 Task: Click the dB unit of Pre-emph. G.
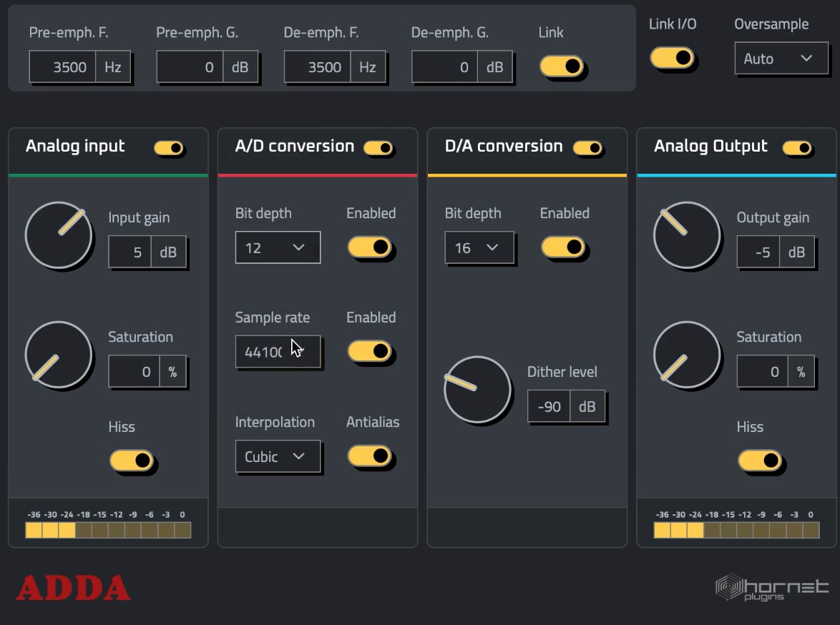[x=240, y=67]
